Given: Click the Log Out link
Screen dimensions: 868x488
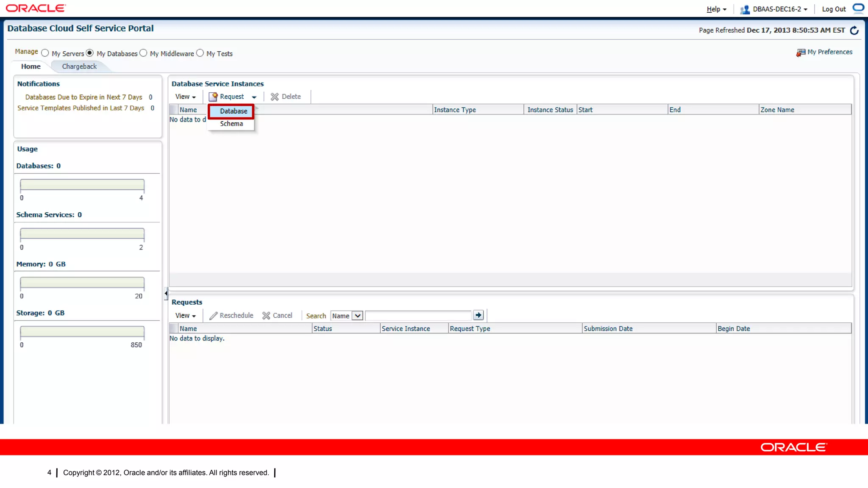Looking at the screenshot, I should [834, 9].
